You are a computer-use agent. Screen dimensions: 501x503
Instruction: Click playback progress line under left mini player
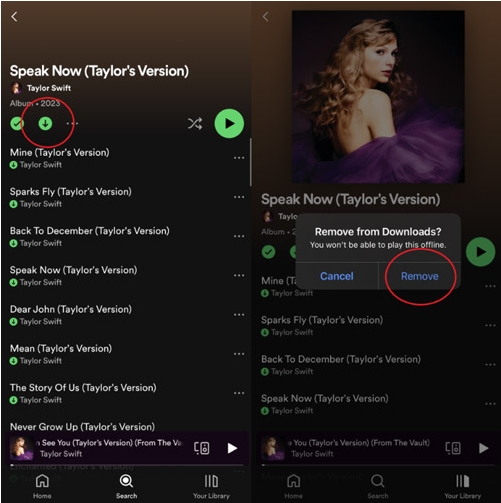point(127,465)
